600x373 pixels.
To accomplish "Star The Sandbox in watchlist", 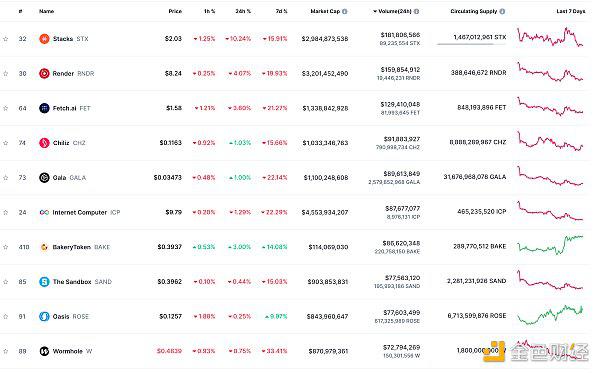I will tap(6, 282).
